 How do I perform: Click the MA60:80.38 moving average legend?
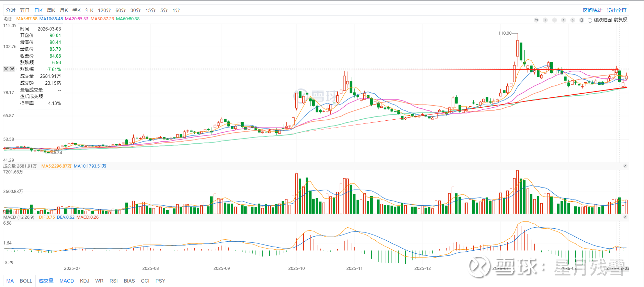coord(128,19)
